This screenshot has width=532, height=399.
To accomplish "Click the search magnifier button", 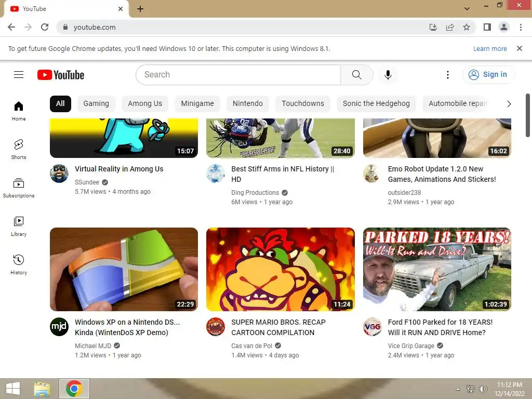I will 356,75.
